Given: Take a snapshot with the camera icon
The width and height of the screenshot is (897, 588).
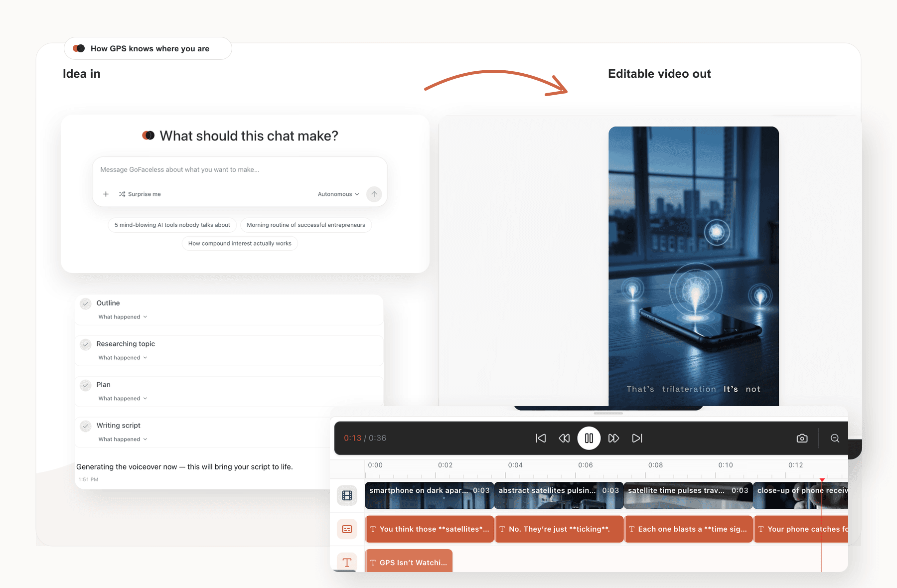Looking at the screenshot, I should [802, 438].
